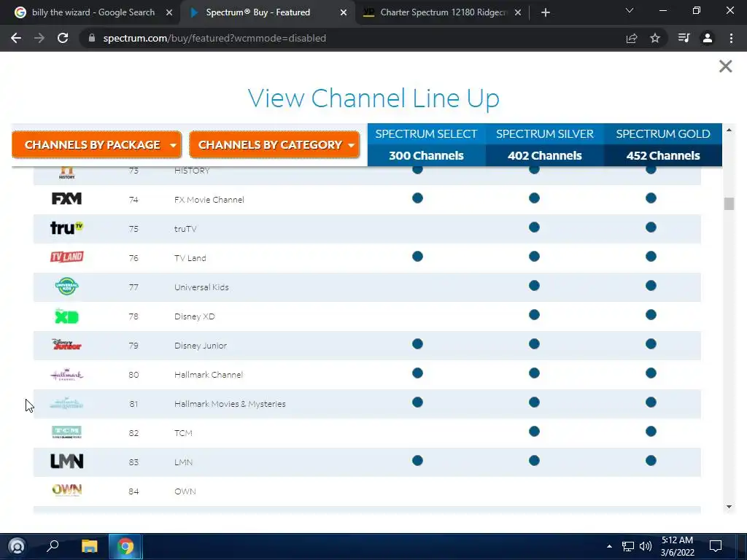Click the taskbar clock and date
This screenshot has height=560, width=747.
click(x=677, y=546)
